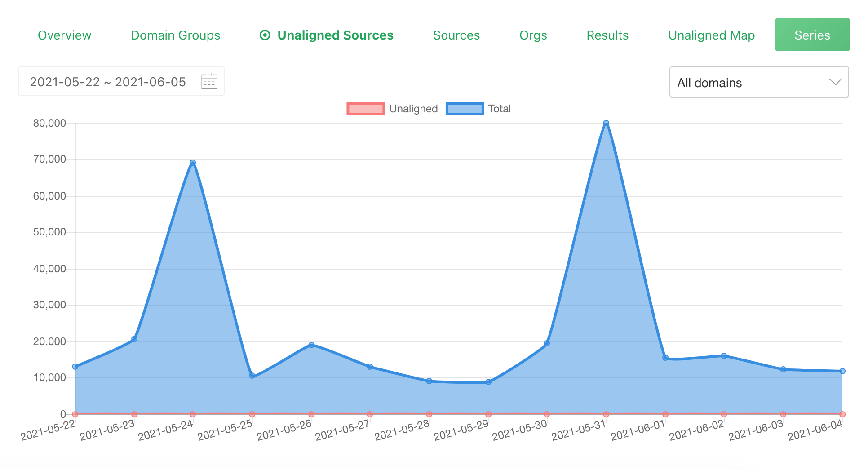View the Results tab

[x=607, y=35]
